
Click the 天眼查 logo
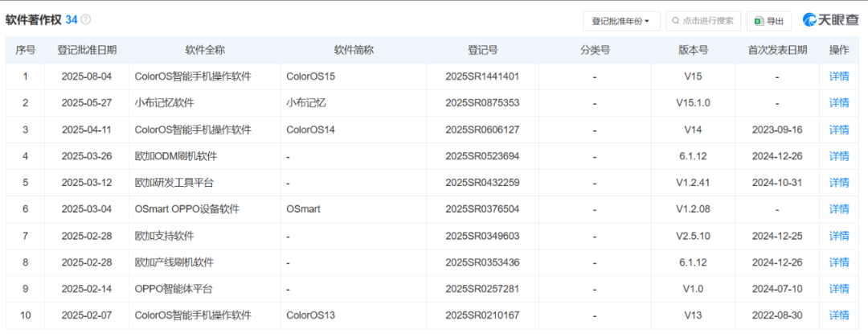[830, 20]
